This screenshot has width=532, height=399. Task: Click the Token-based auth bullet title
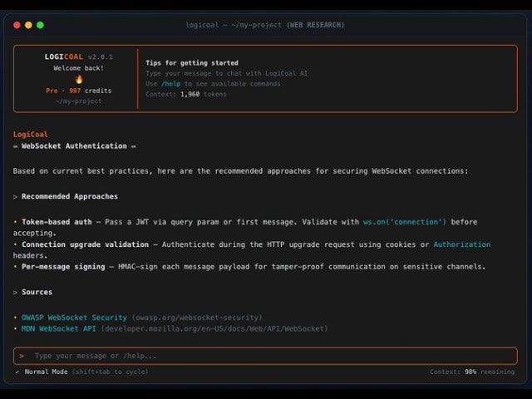point(57,222)
